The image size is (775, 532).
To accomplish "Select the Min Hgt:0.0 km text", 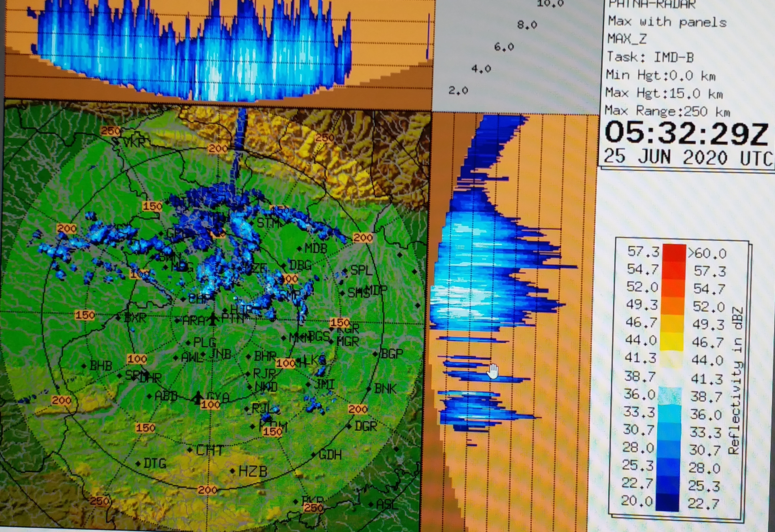I will 661,75.
